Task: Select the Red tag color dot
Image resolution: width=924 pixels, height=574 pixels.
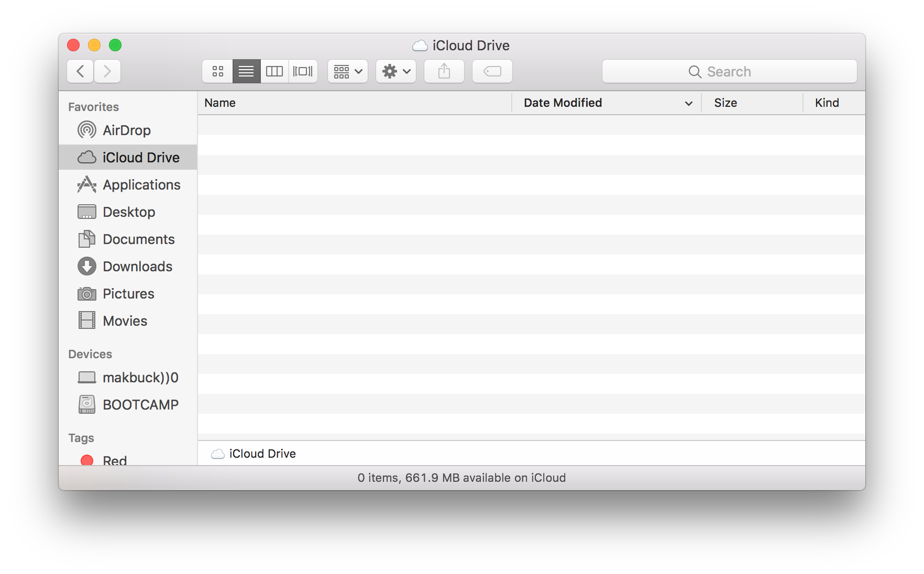Action: [x=87, y=460]
